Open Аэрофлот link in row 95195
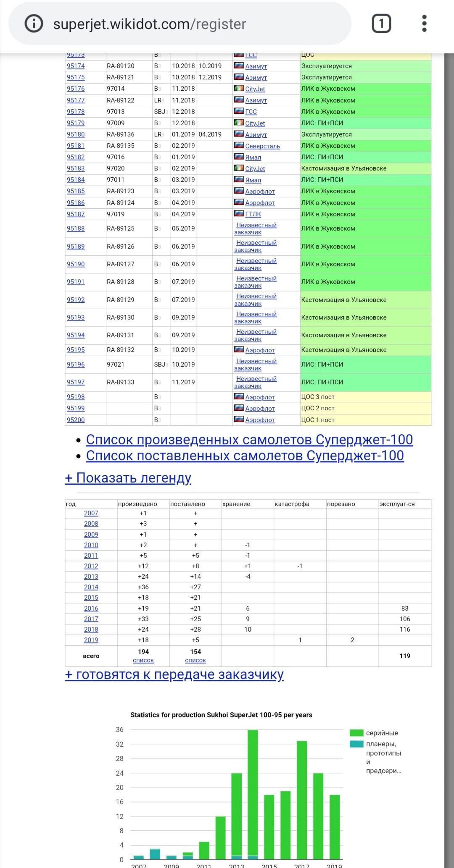 (260, 350)
